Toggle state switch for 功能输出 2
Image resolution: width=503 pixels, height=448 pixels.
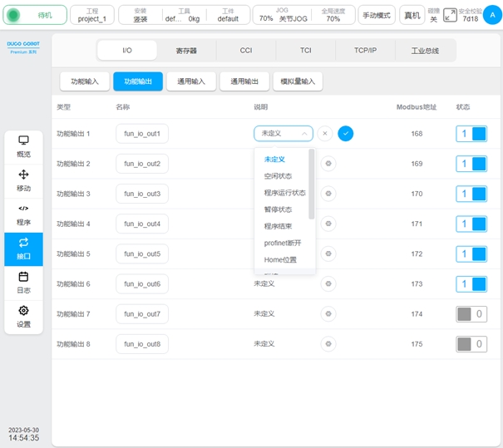coord(471,164)
